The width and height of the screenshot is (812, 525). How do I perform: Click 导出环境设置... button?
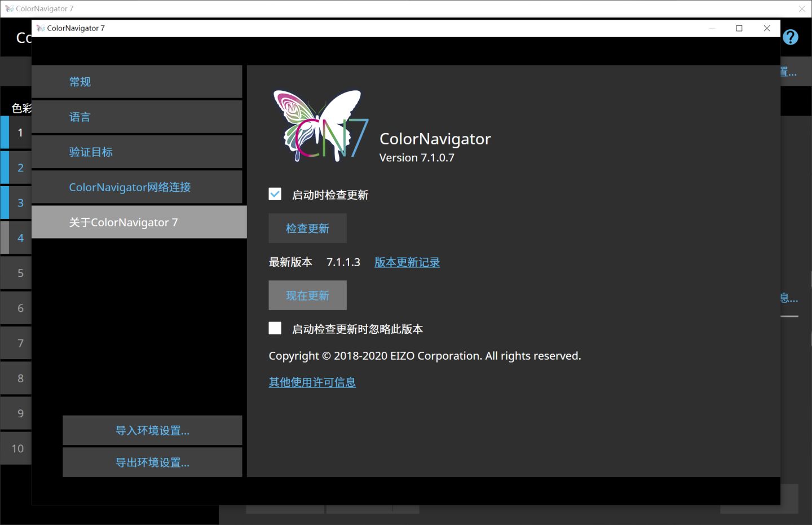[152, 462]
